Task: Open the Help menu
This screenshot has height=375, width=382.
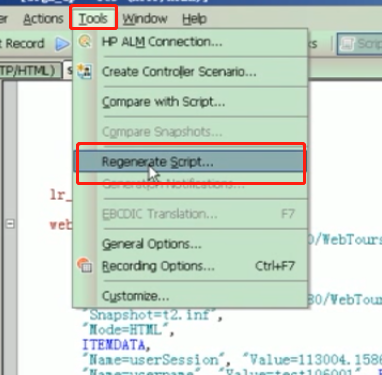Action: pos(194,19)
